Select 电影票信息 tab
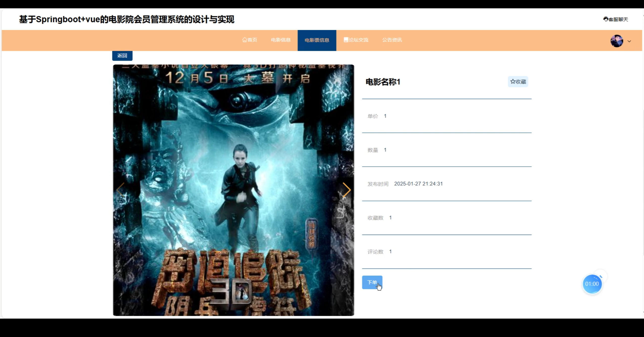Viewport: 644px width, 337px height. tap(317, 40)
